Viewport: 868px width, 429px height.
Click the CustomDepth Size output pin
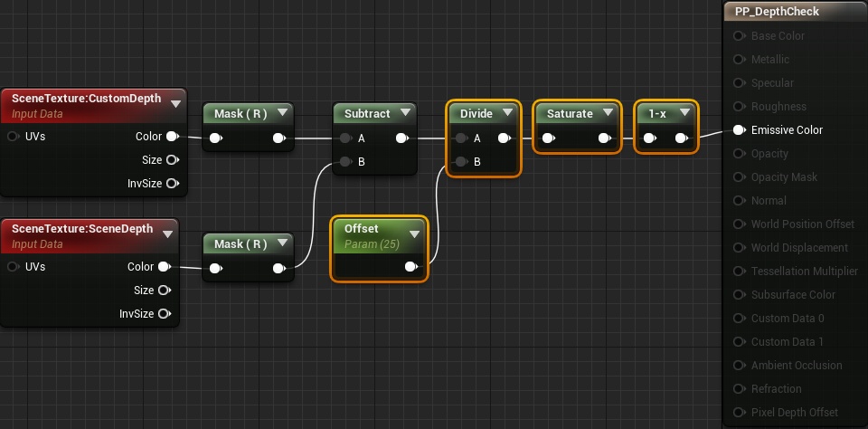172,159
